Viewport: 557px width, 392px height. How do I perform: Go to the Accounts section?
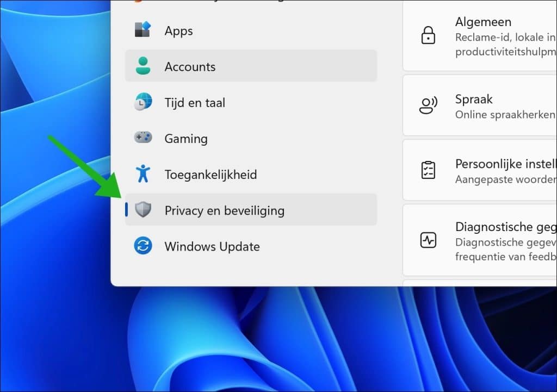click(190, 67)
